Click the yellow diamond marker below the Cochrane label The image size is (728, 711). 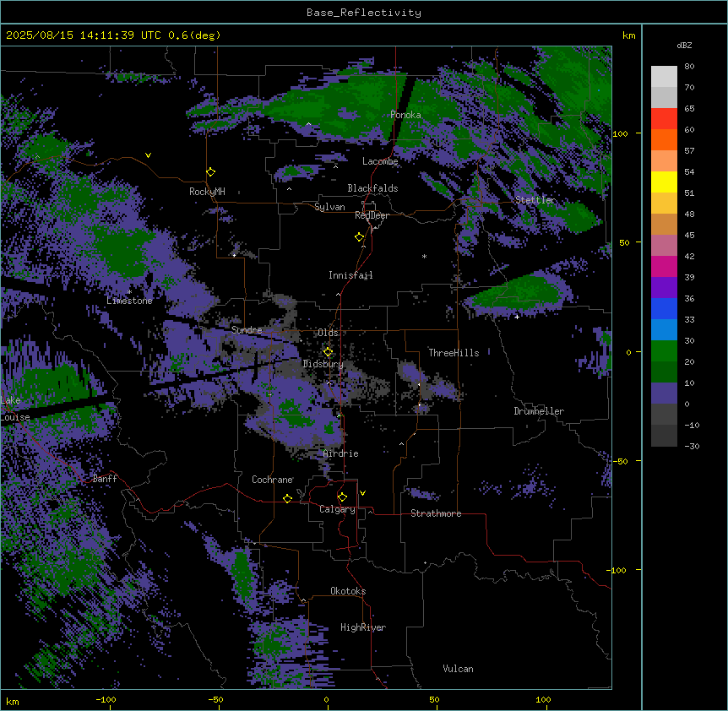coord(287,498)
